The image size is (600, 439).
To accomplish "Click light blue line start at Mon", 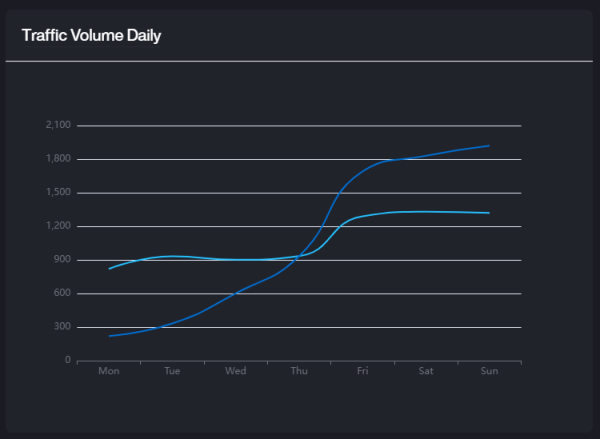I will tap(109, 269).
